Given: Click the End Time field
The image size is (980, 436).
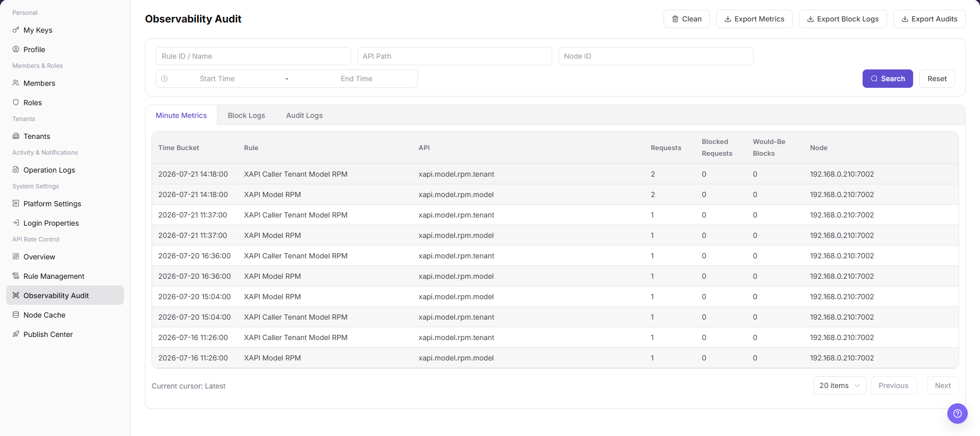Looking at the screenshot, I should (357, 79).
